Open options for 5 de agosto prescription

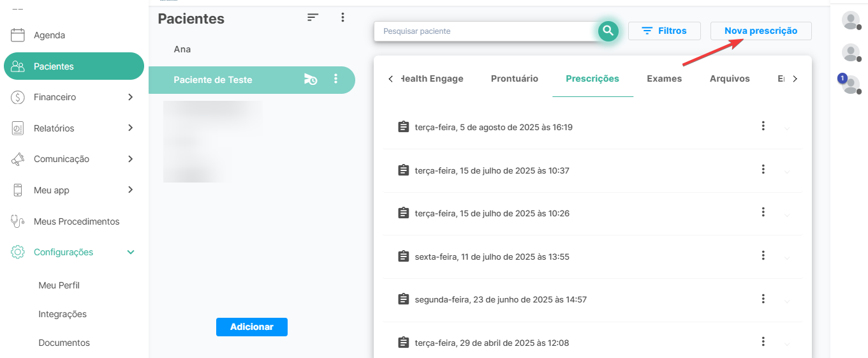click(763, 126)
